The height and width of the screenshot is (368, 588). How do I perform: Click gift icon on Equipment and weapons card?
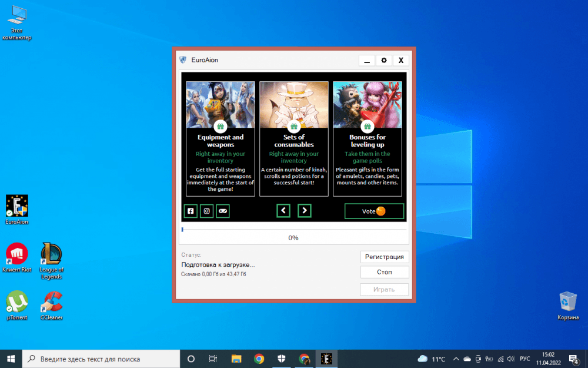pos(220,127)
